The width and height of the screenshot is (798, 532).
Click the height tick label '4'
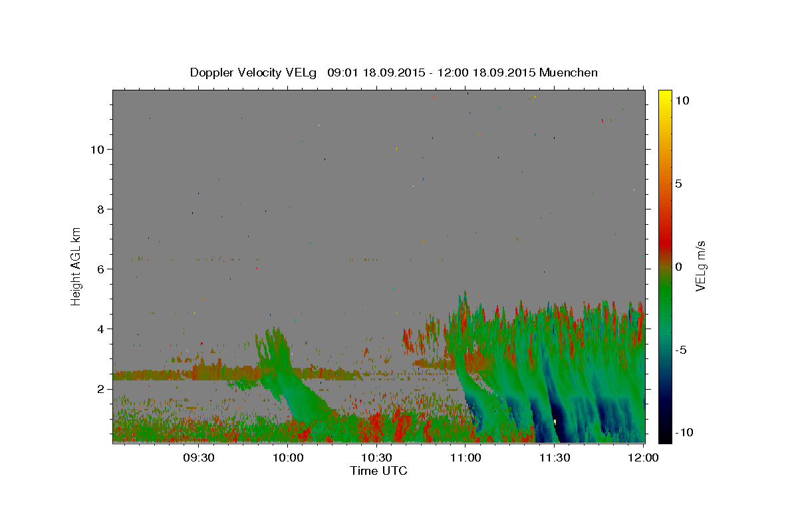[100, 329]
